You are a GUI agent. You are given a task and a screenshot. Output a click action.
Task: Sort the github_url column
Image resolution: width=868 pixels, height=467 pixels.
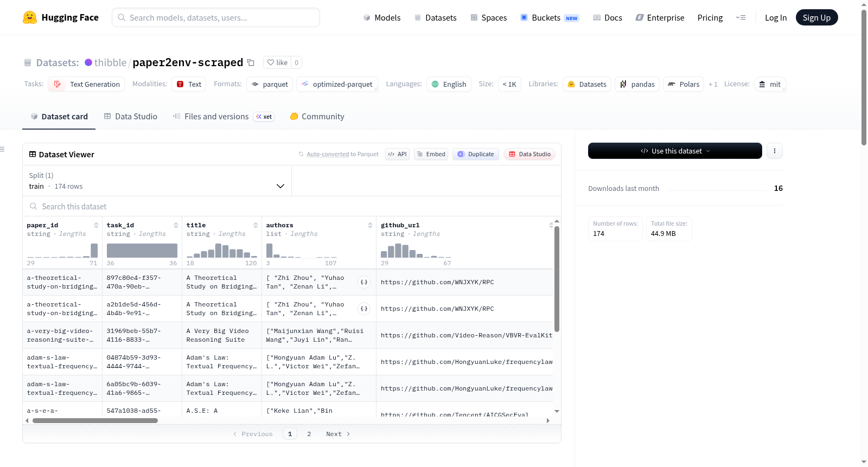click(x=551, y=225)
